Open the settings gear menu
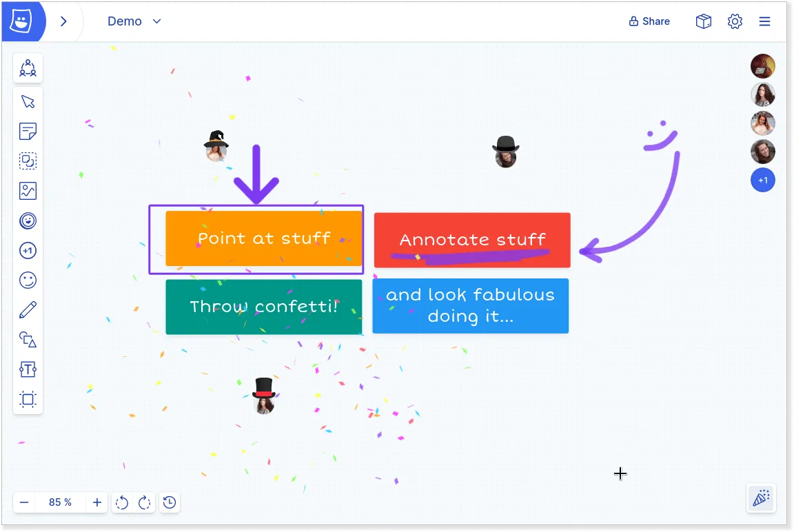This screenshot has width=794, height=532. pos(735,21)
